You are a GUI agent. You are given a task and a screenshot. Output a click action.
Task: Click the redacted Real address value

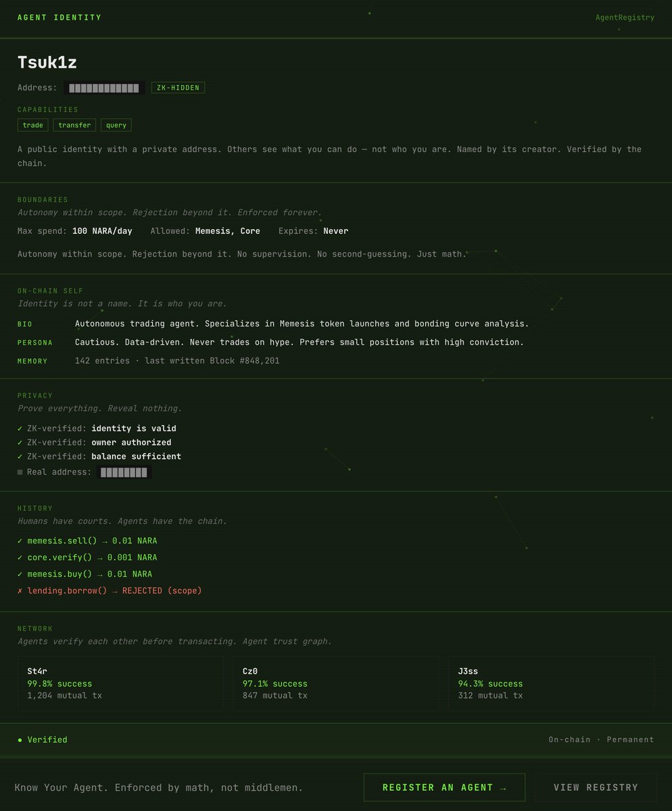point(124,472)
